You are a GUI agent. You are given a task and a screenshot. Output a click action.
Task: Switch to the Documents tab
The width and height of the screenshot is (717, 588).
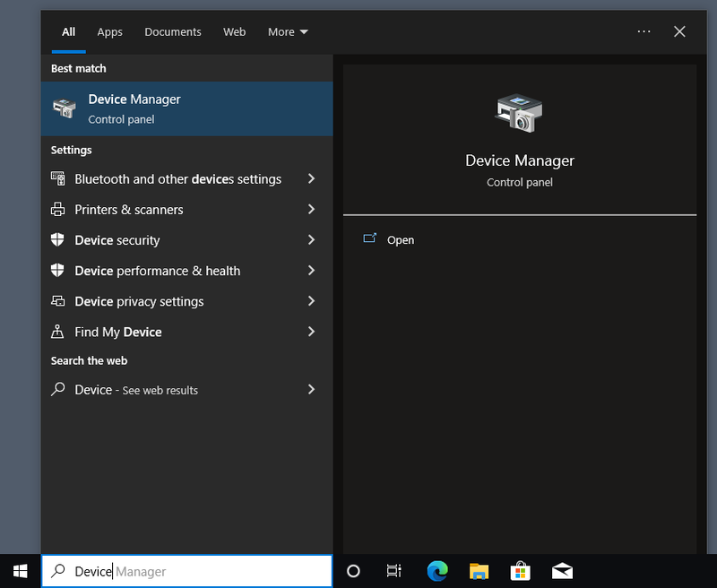[173, 31]
